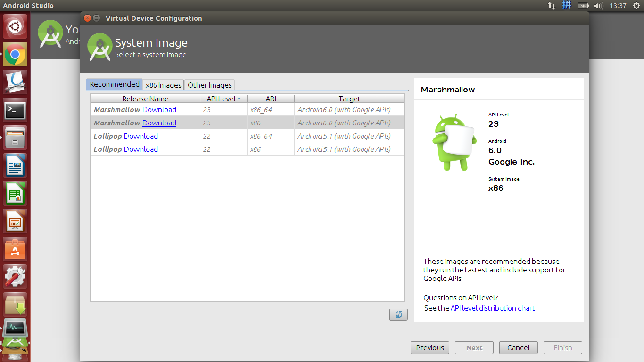This screenshot has height=362, width=644.
Task: Launch Google Chrome from the dock
Action: [x=15, y=55]
